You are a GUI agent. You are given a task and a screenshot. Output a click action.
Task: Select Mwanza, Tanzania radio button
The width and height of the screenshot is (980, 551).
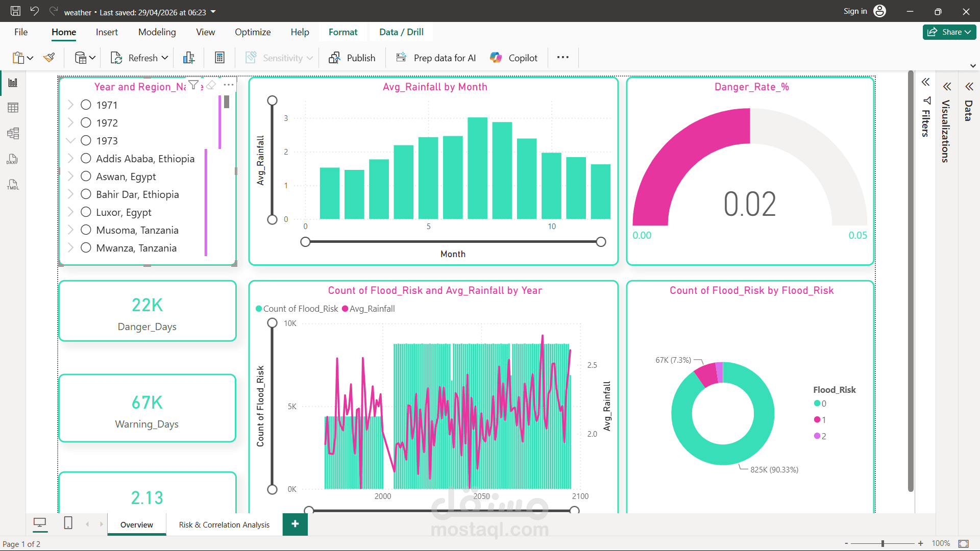point(86,247)
